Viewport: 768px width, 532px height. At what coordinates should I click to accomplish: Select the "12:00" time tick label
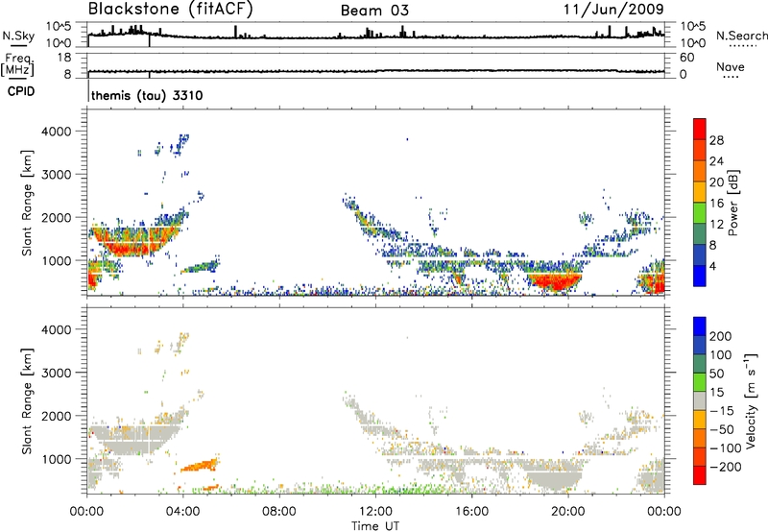(375, 512)
